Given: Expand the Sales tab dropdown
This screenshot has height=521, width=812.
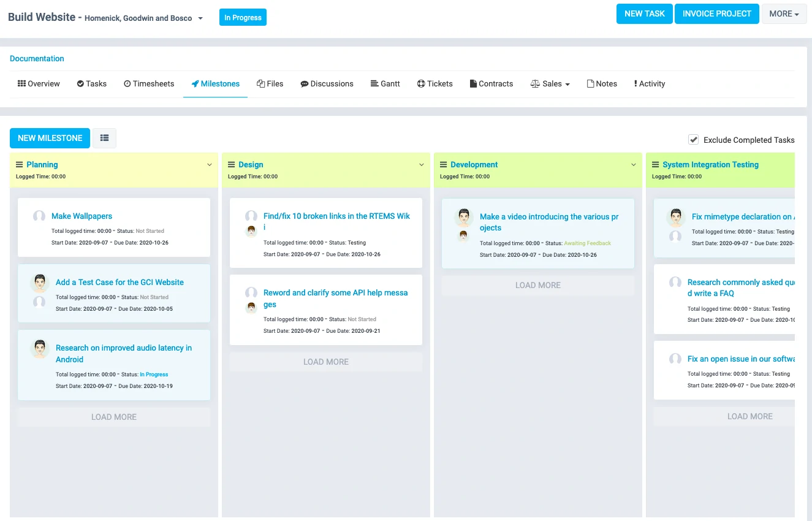Looking at the screenshot, I should point(550,83).
